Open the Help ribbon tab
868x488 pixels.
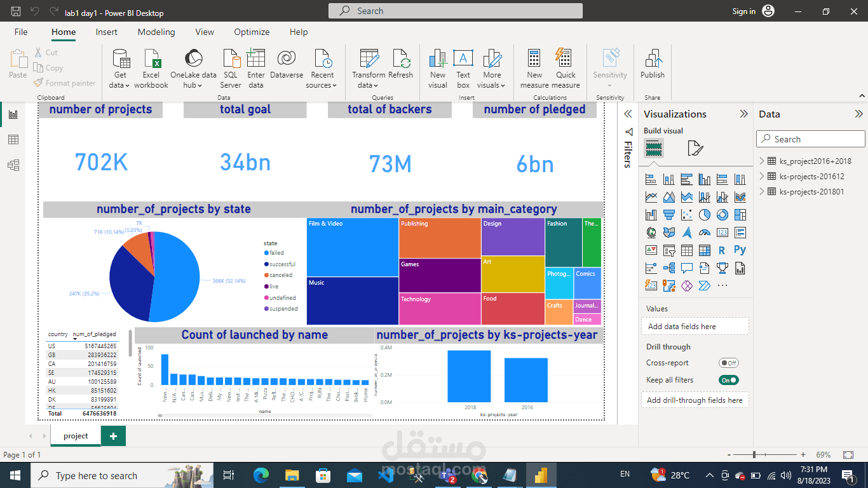(x=299, y=32)
